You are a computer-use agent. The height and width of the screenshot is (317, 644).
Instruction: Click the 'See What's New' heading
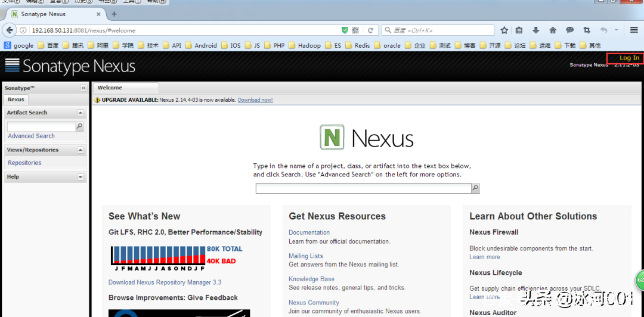coord(144,216)
